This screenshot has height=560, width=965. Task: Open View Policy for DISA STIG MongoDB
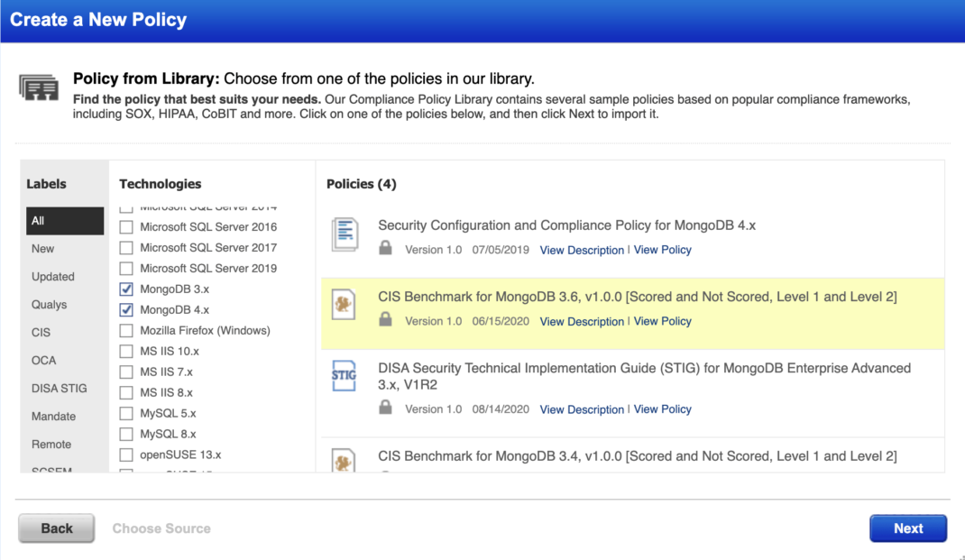pyautogui.click(x=663, y=409)
